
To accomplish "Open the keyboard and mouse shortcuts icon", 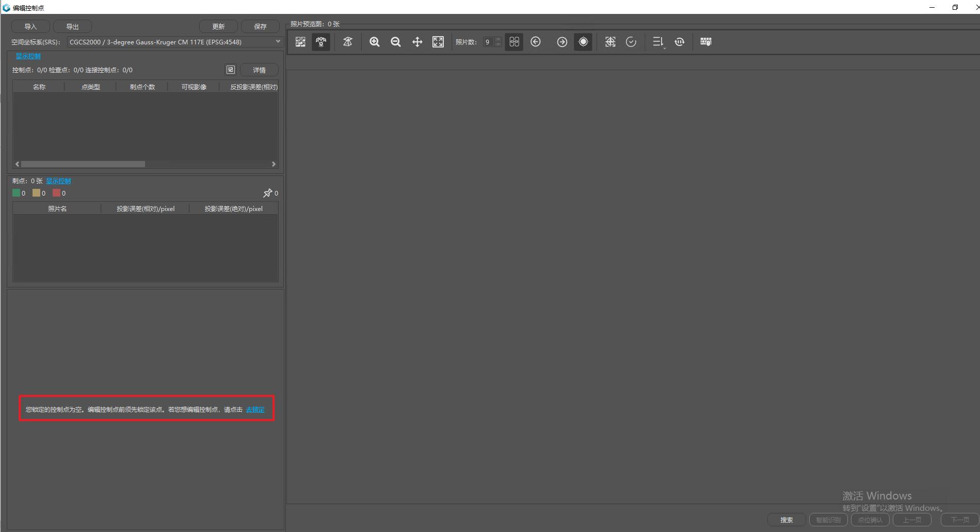I will pyautogui.click(x=706, y=42).
